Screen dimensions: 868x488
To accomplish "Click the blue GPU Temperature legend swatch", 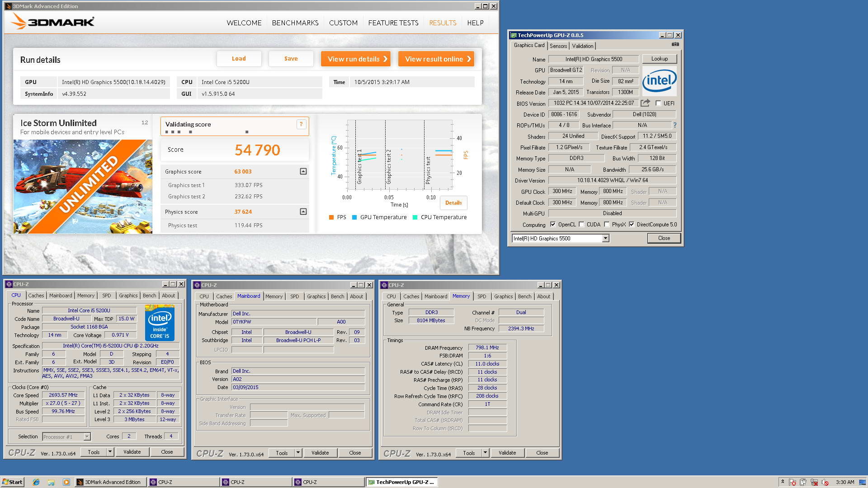I will coord(354,217).
